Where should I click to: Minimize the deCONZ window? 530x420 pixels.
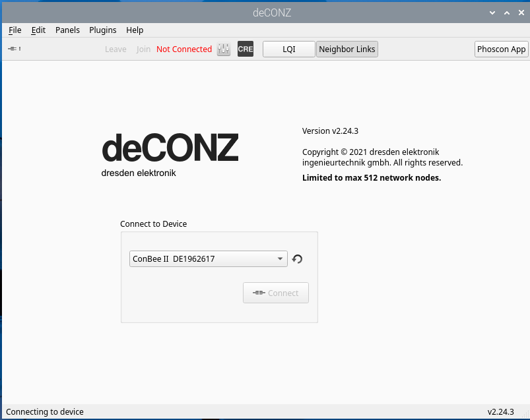492,13
